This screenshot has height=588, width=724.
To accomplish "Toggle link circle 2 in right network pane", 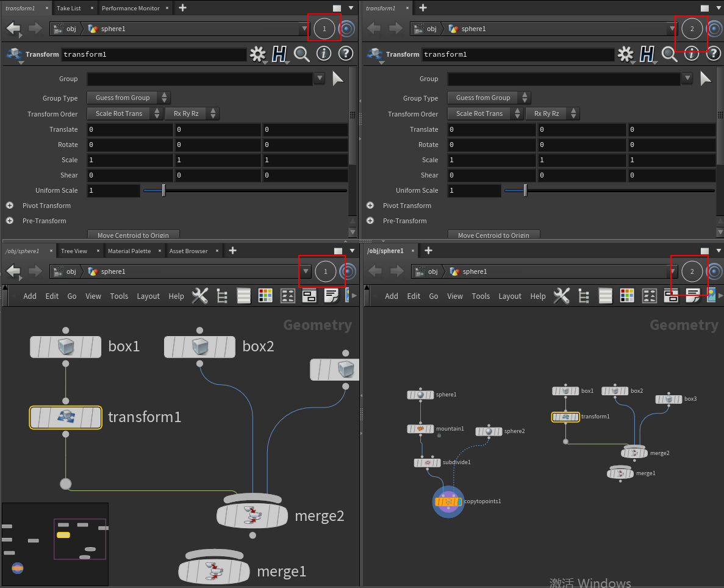I will tap(692, 271).
